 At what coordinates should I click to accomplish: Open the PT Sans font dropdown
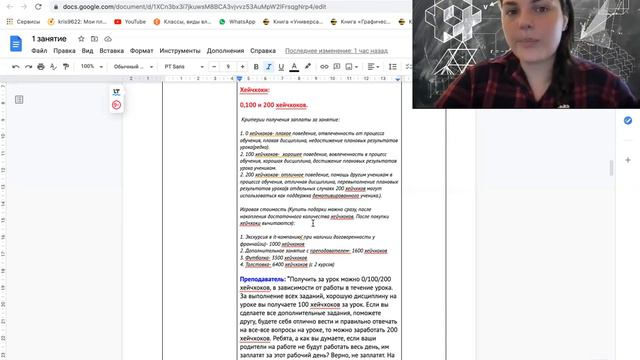coord(184,67)
